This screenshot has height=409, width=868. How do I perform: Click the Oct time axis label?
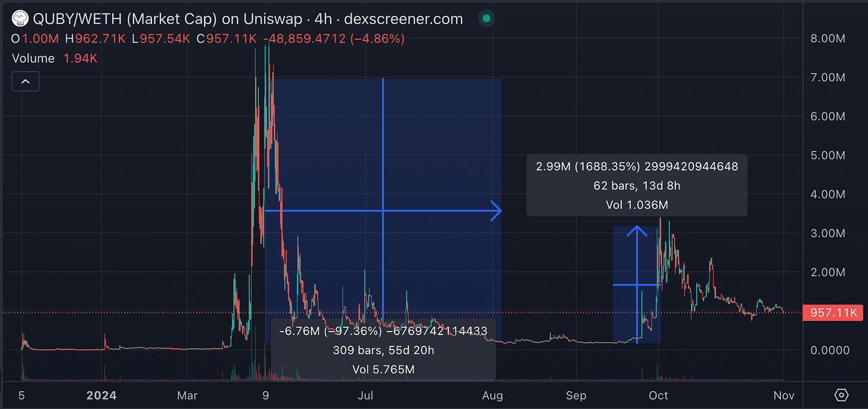tap(658, 395)
